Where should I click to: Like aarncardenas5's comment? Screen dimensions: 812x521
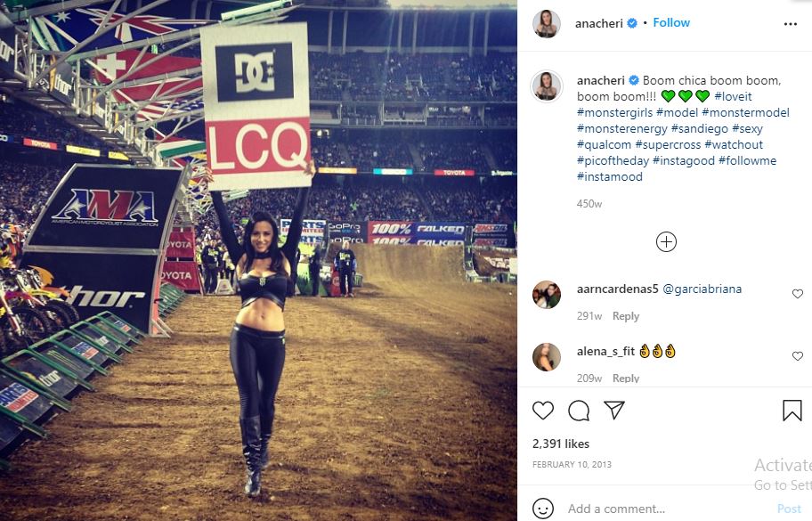798,294
